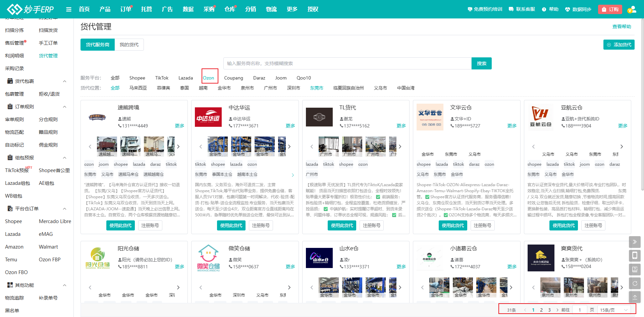
Task: Collapse the 平台仓订单 sidebar section
Action: (x=65, y=209)
